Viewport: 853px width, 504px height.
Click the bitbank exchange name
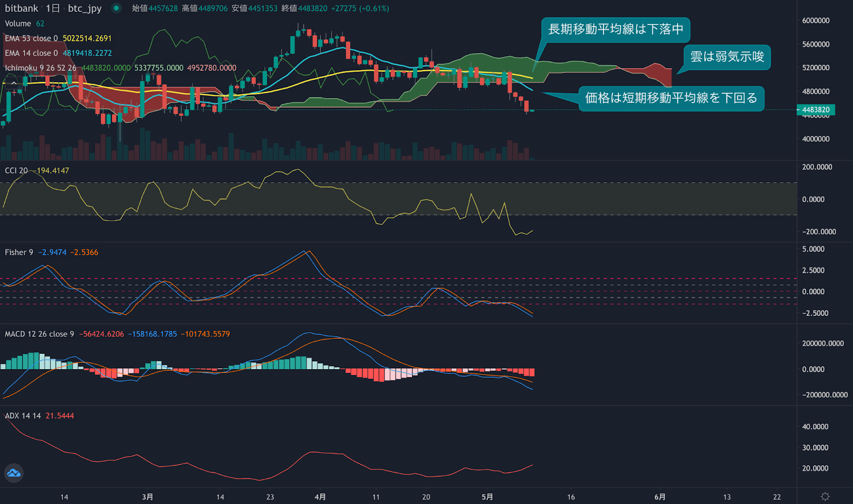coord(21,9)
